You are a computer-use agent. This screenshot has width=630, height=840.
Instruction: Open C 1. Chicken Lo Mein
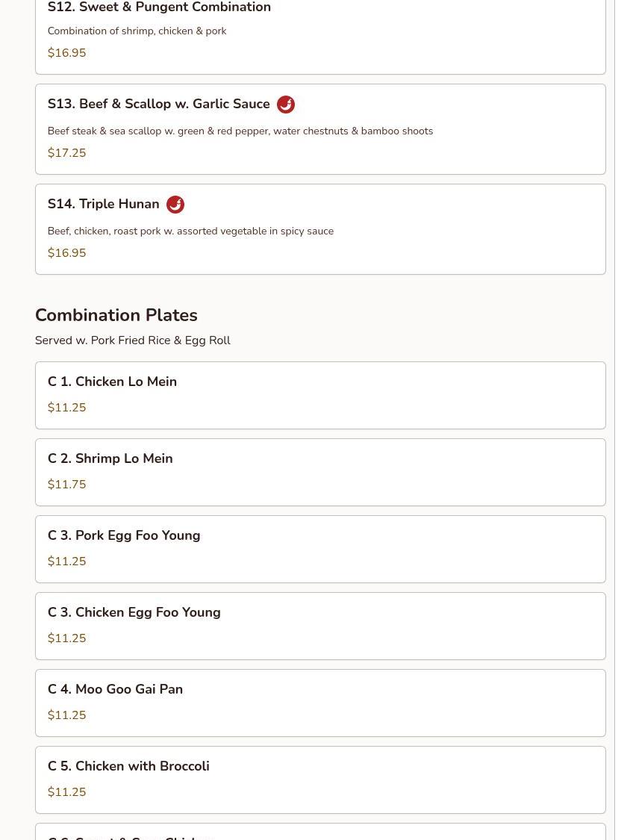point(112,382)
